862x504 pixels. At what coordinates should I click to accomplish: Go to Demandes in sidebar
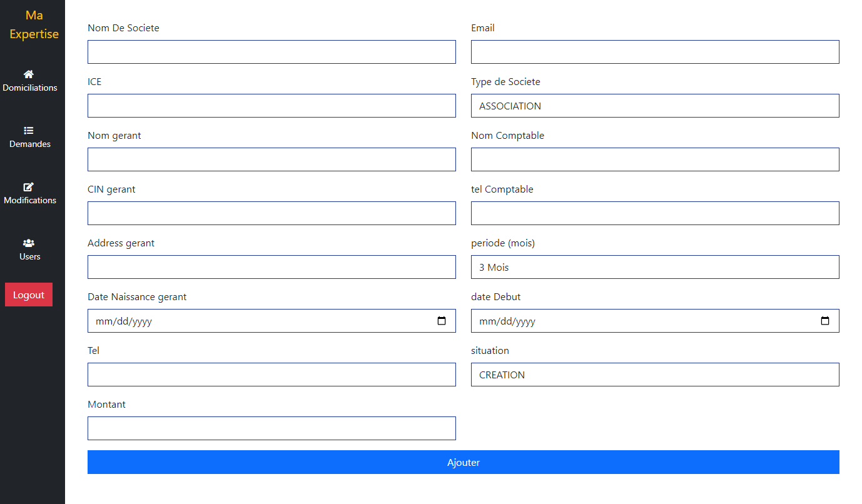(30, 138)
